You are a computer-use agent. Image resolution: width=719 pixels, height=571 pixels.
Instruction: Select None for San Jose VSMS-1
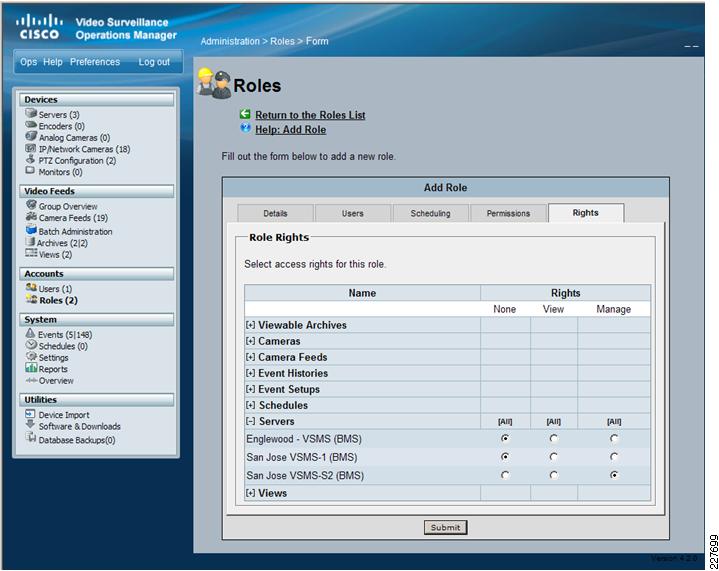tap(505, 457)
